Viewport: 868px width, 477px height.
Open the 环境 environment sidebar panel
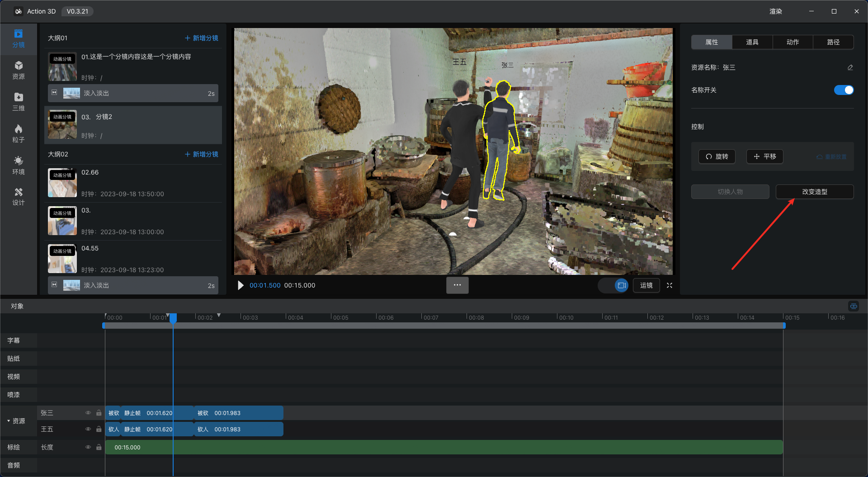pyautogui.click(x=19, y=165)
